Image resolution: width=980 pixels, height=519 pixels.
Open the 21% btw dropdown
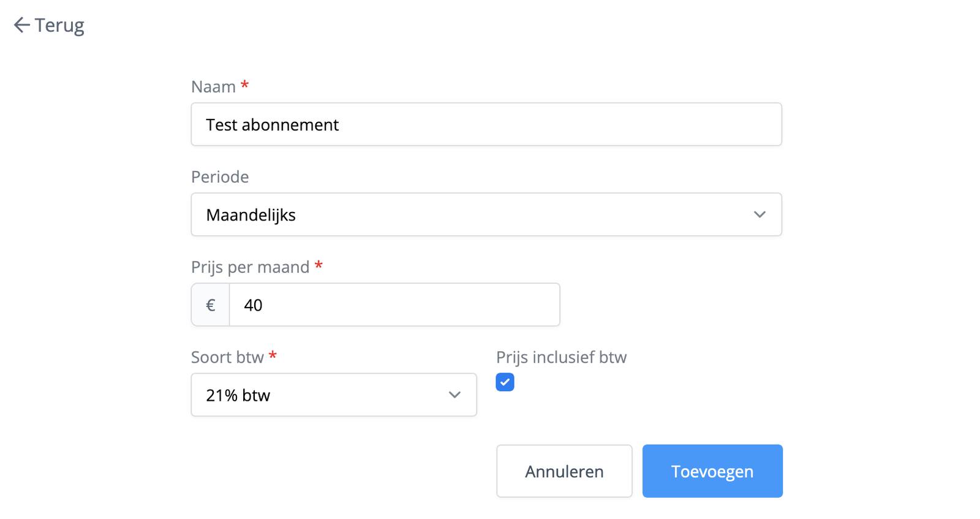tap(334, 395)
